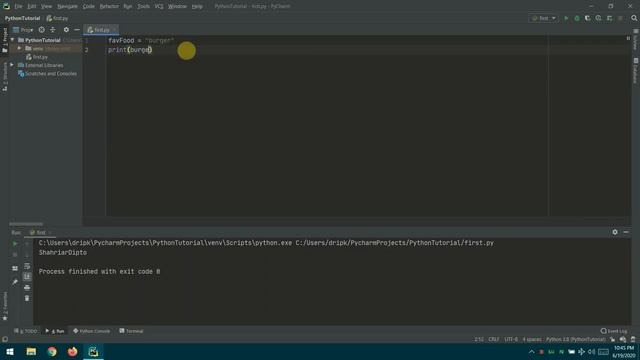Clear all Run console output trash icon

pos(27,298)
